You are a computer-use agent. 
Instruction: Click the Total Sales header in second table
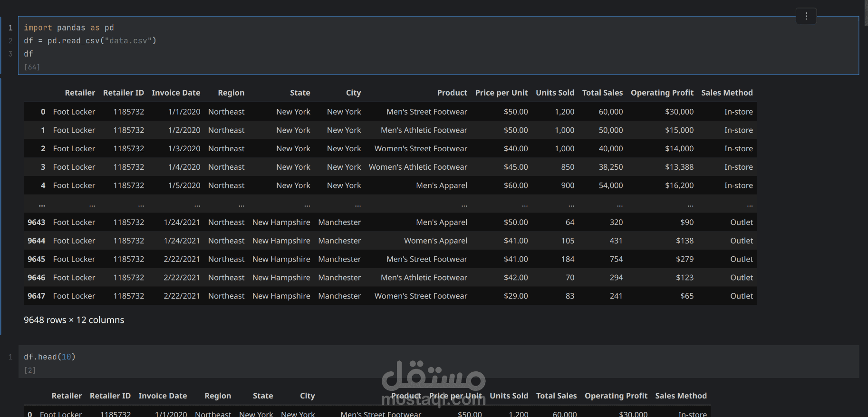(x=556, y=396)
